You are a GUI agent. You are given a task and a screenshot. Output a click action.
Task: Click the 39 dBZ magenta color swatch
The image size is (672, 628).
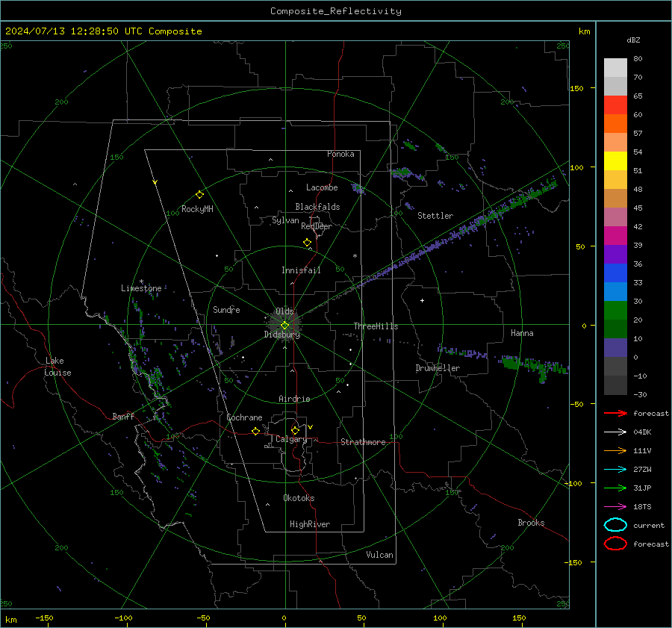[x=615, y=235]
